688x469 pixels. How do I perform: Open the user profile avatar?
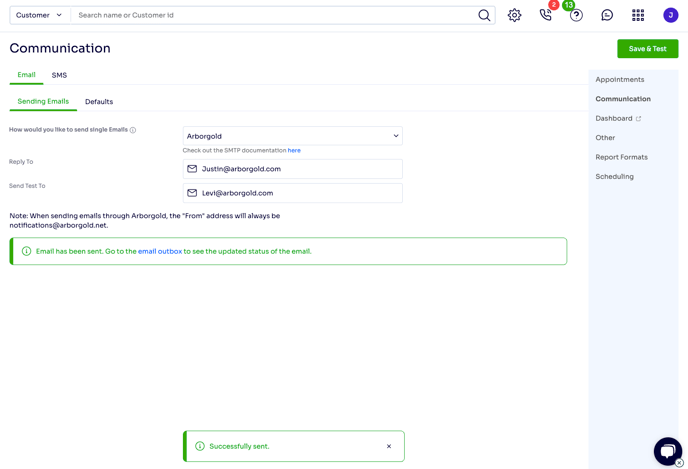[x=670, y=15]
